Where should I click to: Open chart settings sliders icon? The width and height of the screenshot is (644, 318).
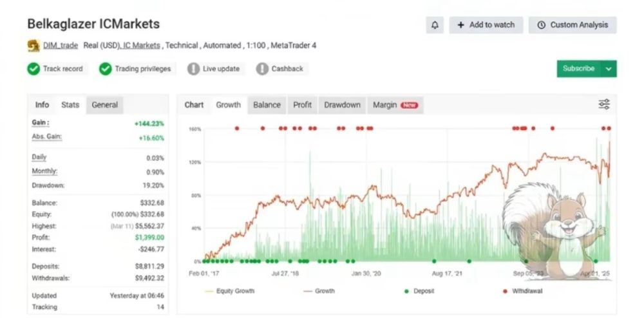point(603,104)
